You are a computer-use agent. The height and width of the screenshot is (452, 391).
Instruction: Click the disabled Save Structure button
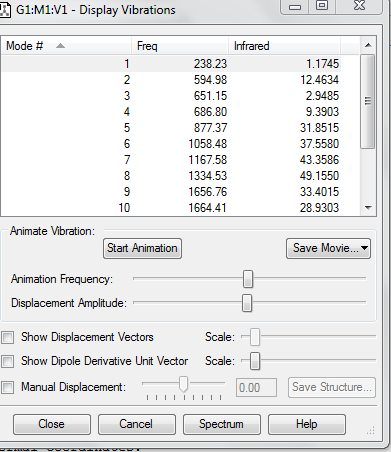tap(332, 387)
